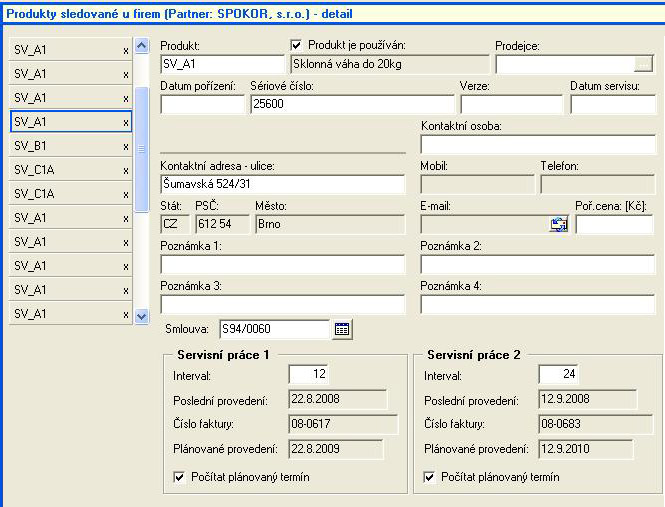Uncheck 'Počítat plánovaný termín' in Servisní práce 2
Screen dimensions: 665x507
(430, 477)
